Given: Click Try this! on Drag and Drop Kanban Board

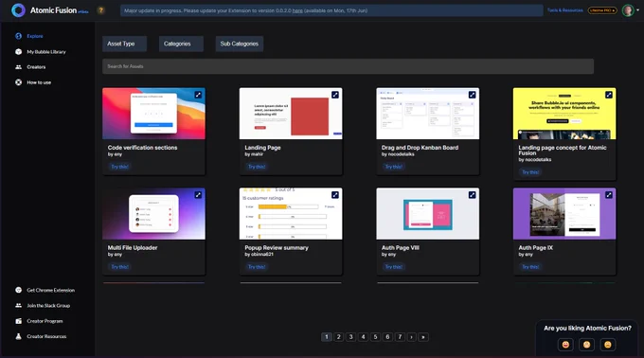Looking at the screenshot, I should point(393,167).
